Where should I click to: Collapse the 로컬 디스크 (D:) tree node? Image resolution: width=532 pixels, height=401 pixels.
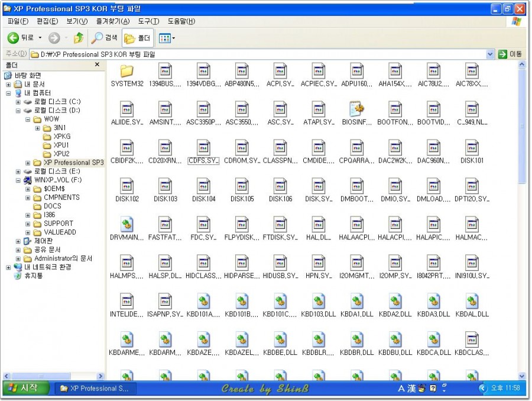click(18, 111)
